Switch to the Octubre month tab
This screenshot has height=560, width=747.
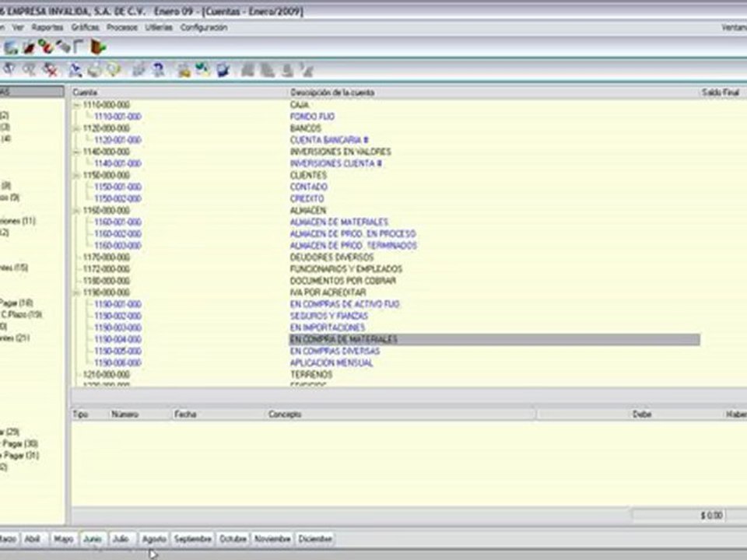(x=233, y=538)
